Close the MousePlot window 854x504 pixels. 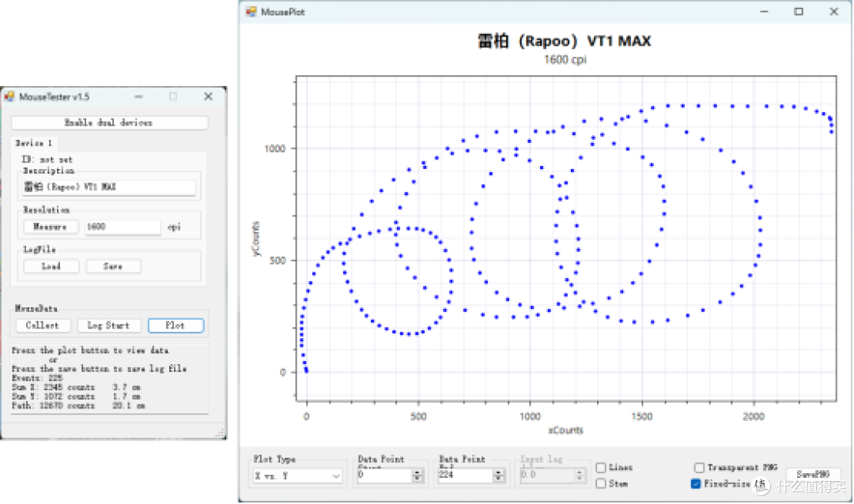(834, 11)
